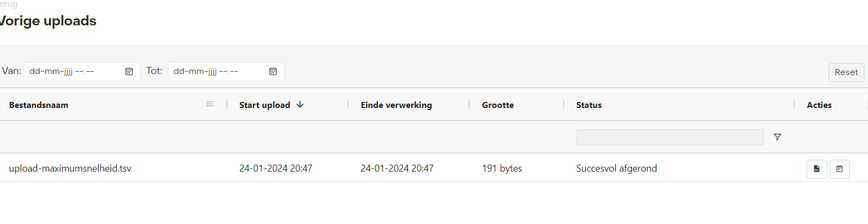Sort by the Status column header
Image resolution: width=868 pixels, height=224 pixels.
coord(589,105)
